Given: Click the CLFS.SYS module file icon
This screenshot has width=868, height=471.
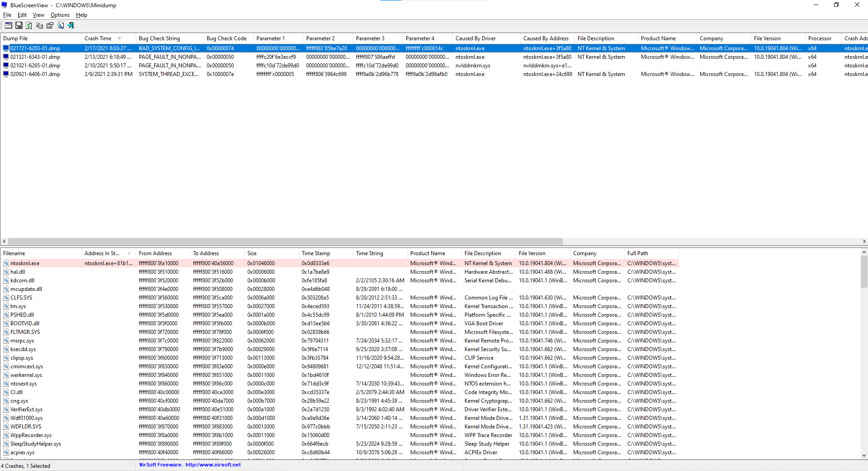Looking at the screenshot, I should click(x=6, y=298).
